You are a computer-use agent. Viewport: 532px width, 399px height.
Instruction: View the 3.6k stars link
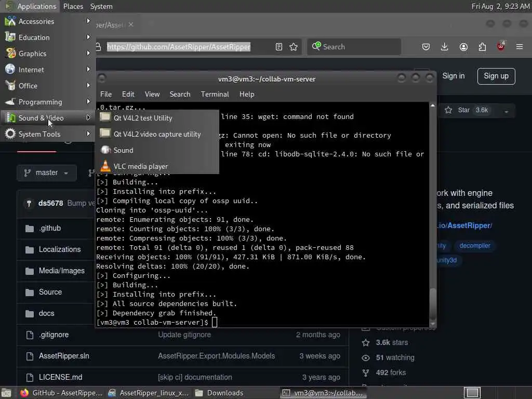pyautogui.click(x=392, y=343)
